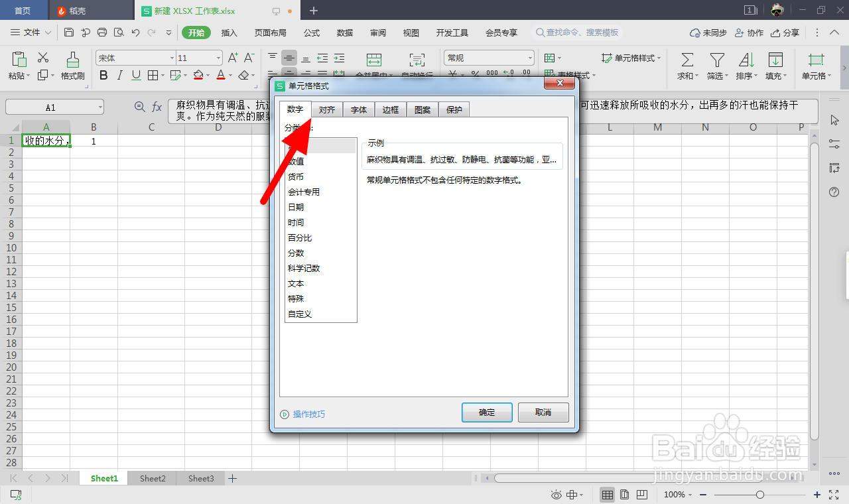
Task: Switch to the 对齐 alignment tab
Action: coord(326,109)
